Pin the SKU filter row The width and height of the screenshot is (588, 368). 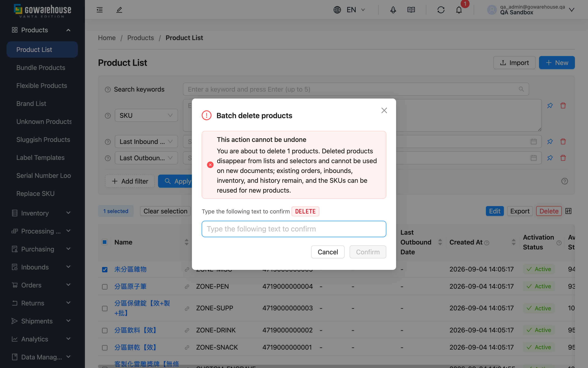pos(550,105)
